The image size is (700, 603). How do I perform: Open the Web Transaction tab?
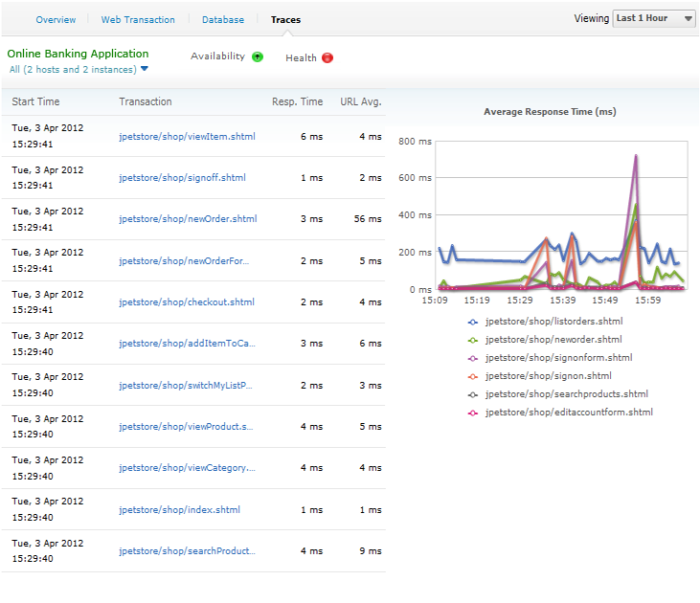tap(138, 19)
